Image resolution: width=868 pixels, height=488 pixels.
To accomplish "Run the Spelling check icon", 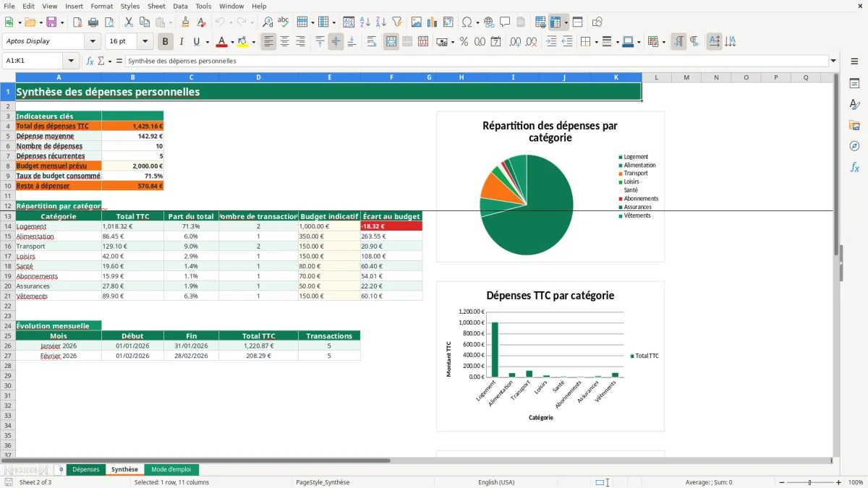I will coord(284,22).
